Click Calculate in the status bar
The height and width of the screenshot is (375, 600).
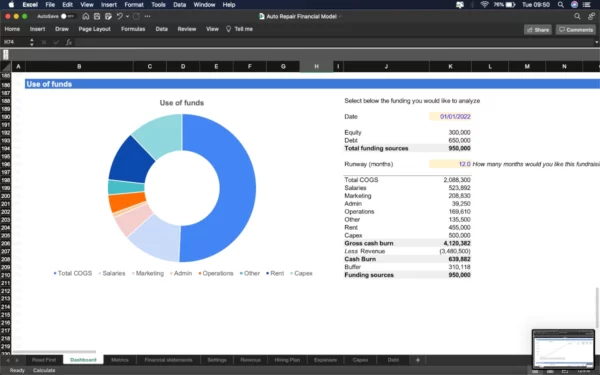tap(44, 370)
